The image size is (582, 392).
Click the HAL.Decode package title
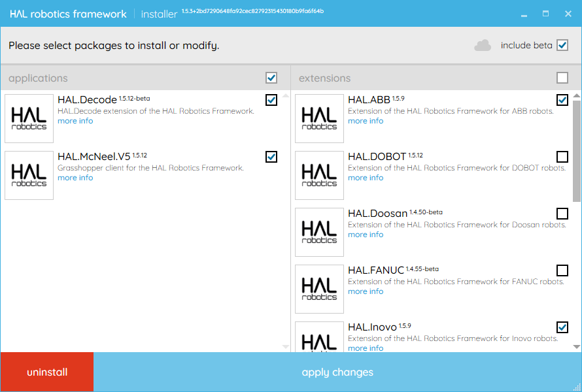tap(87, 100)
